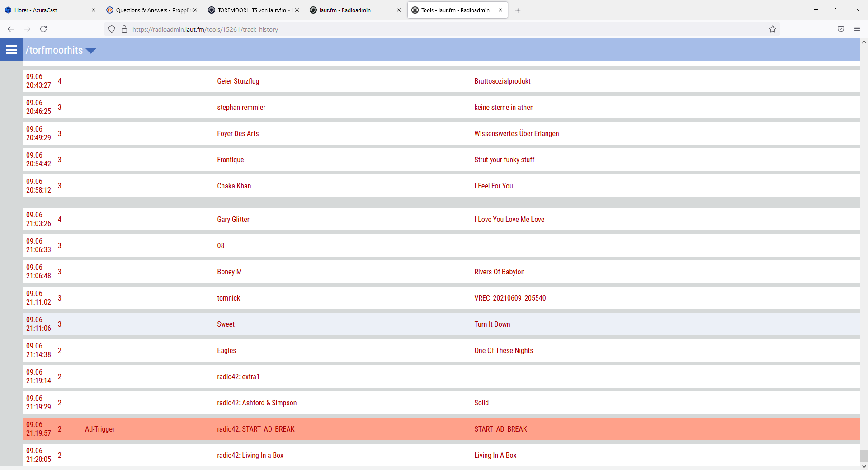868x470 pixels.
Task: Open the hamburger menu in the radioadmin header
Action: [x=11, y=50]
